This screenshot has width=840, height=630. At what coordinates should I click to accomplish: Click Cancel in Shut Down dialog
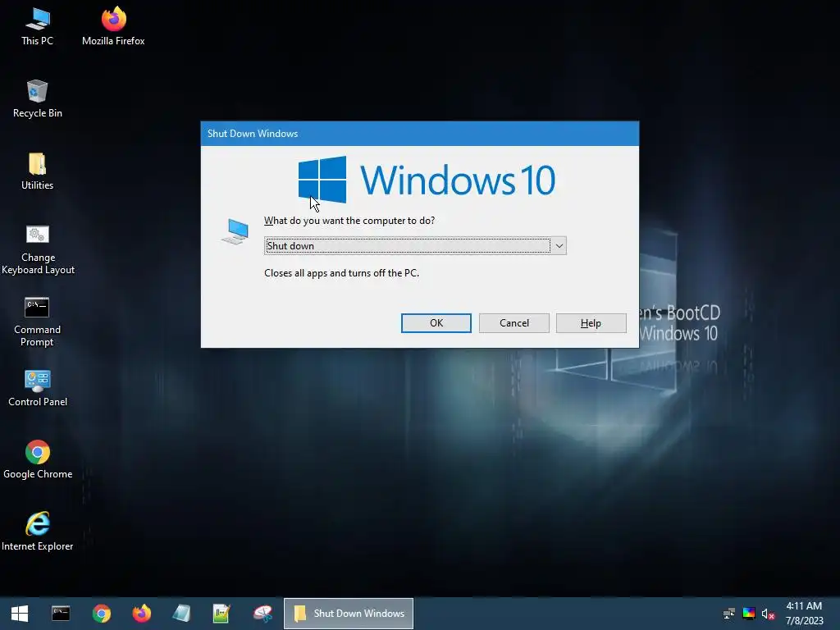pyautogui.click(x=514, y=323)
